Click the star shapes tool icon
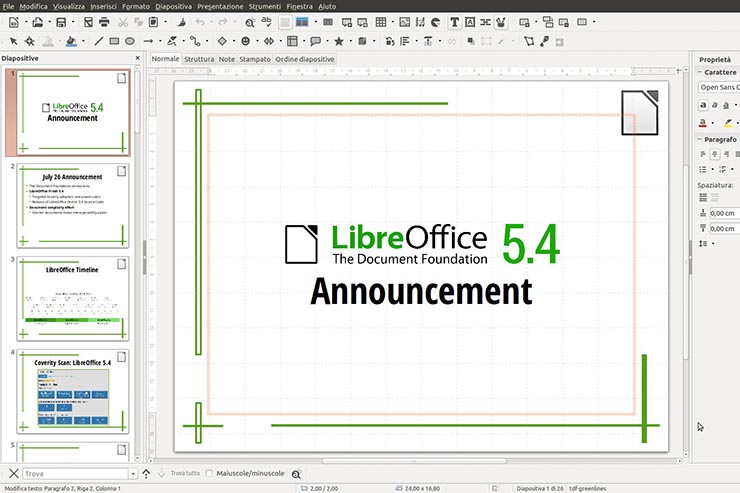The height and width of the screenshot is (493, 740). [339, 41]
